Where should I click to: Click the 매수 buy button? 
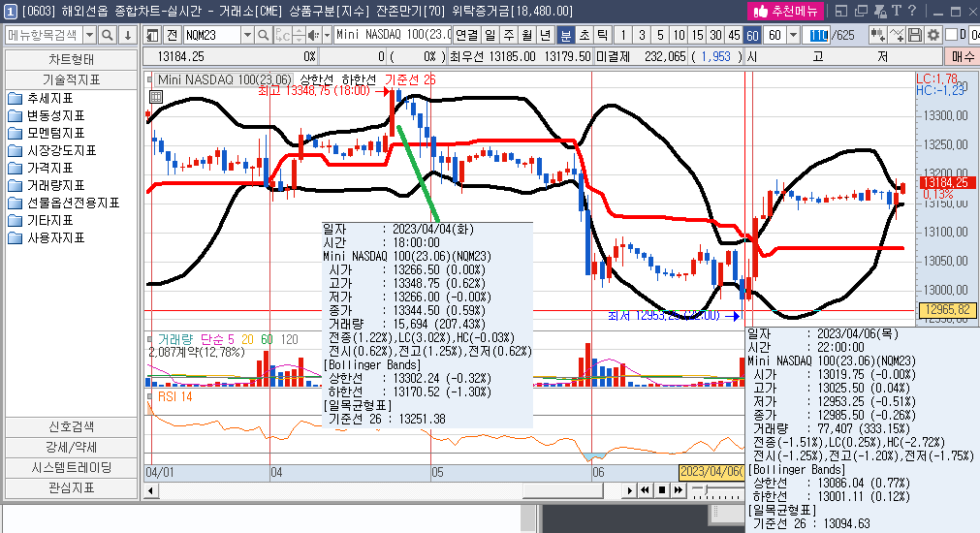[962, 57]
